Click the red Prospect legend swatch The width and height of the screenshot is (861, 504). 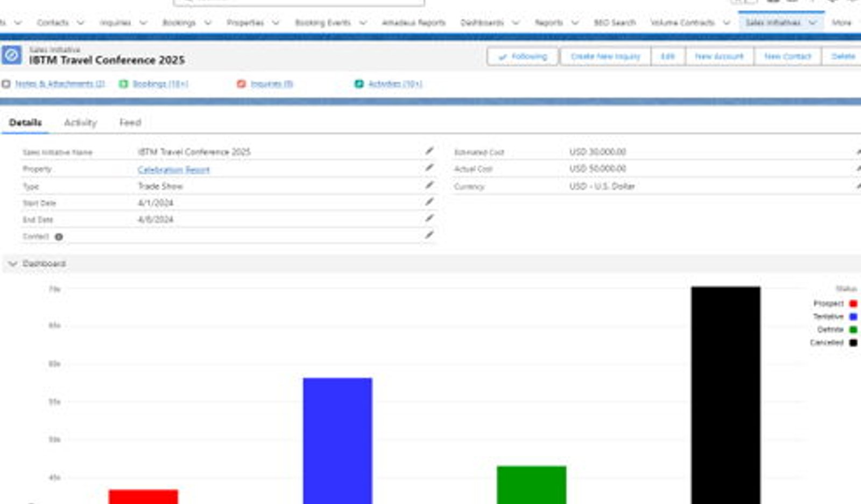tap(853, 304)
